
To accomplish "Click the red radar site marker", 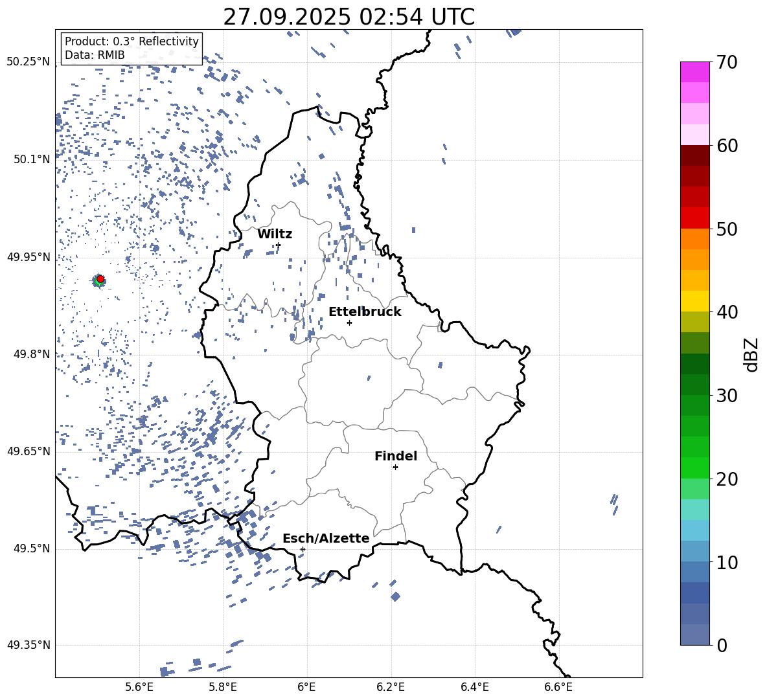I will point(100,279).
